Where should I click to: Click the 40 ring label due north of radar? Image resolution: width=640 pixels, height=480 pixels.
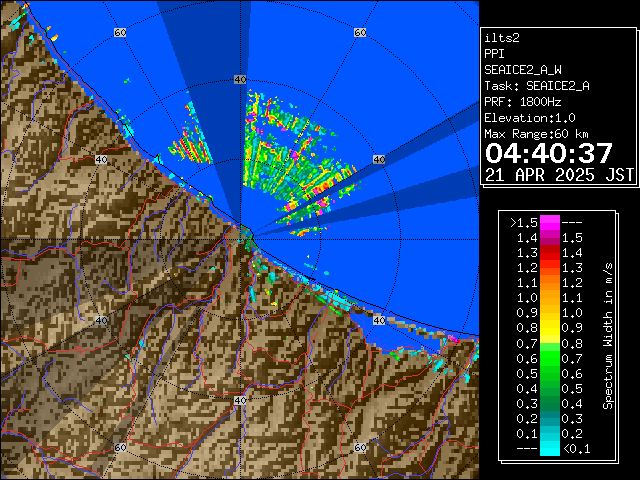(x=240, y=80)
